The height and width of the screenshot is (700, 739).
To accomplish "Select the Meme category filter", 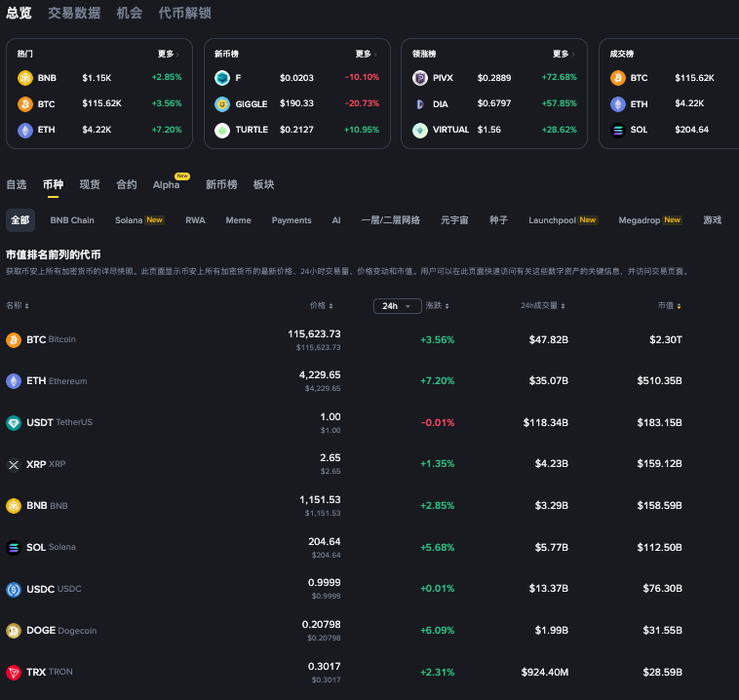I will pyautogui.click(x=238, y=220).
